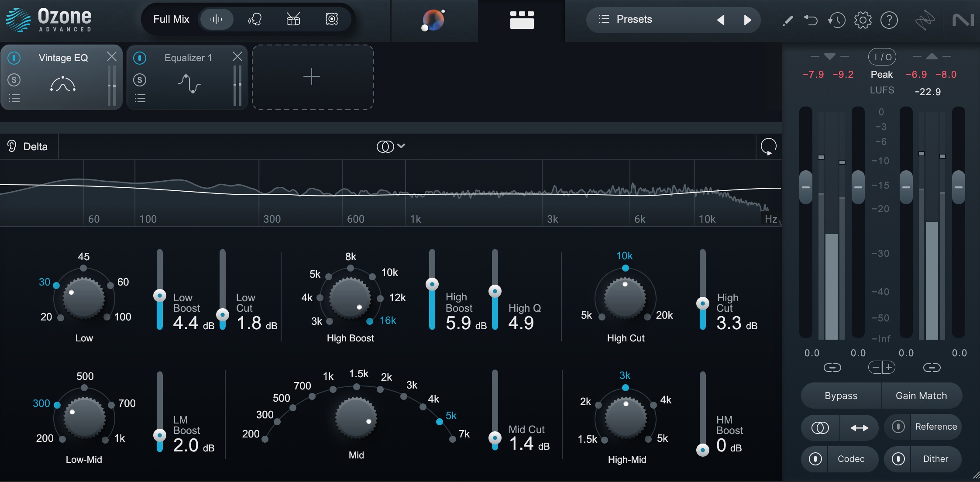Click the Low Boost slider handle
The image size is (980, 482).
click(160, 296)
